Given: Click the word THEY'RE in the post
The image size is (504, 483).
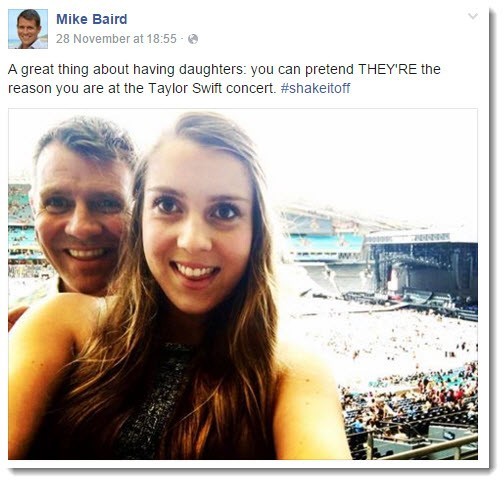Looking at the screenshot, I should click(388, 69).
